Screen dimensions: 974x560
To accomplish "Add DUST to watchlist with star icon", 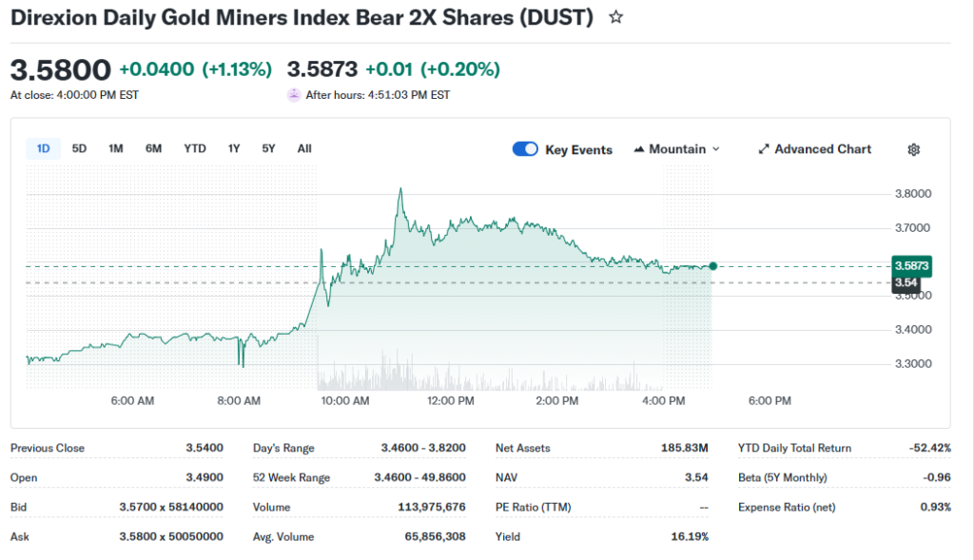I will pos(616,17).
